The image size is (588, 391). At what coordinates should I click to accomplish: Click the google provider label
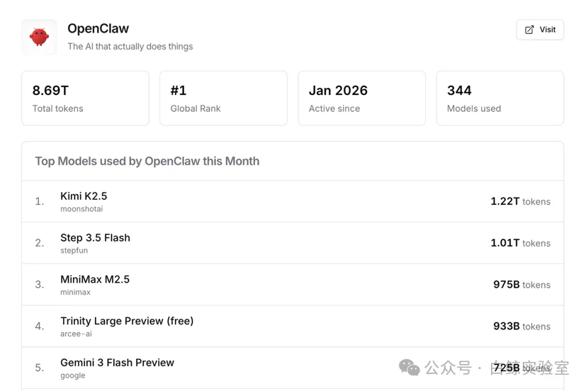click(x=72, y=375)
